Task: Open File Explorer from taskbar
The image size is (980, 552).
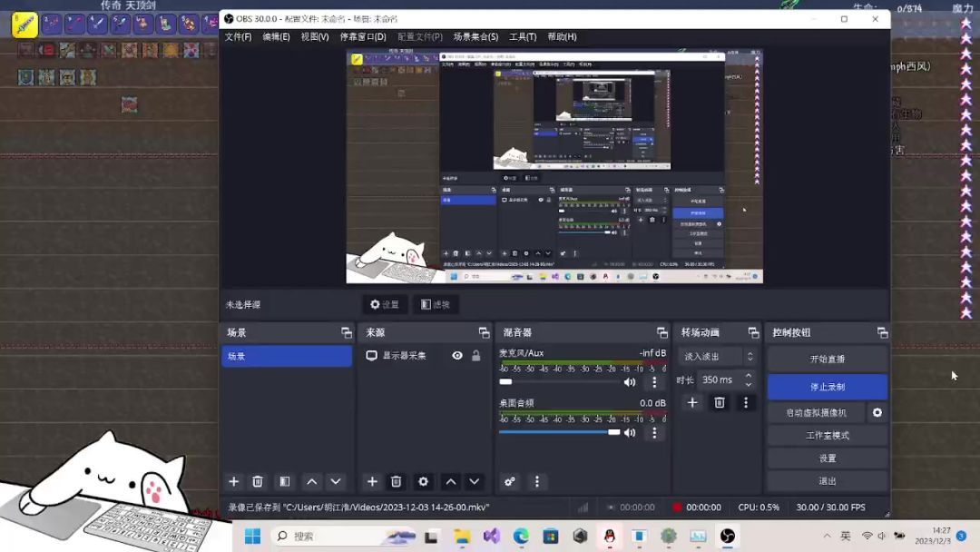Action: (x=462, y=537)
